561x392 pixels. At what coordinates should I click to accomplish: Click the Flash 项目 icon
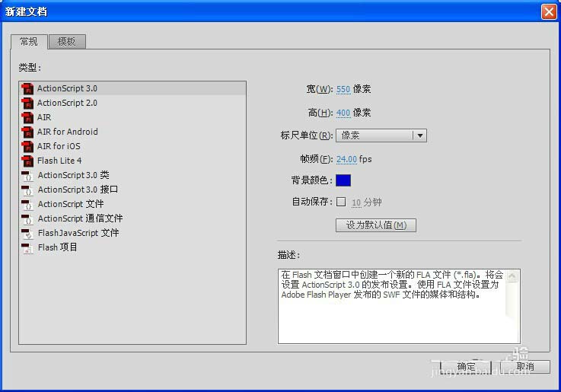pos(27,248)
